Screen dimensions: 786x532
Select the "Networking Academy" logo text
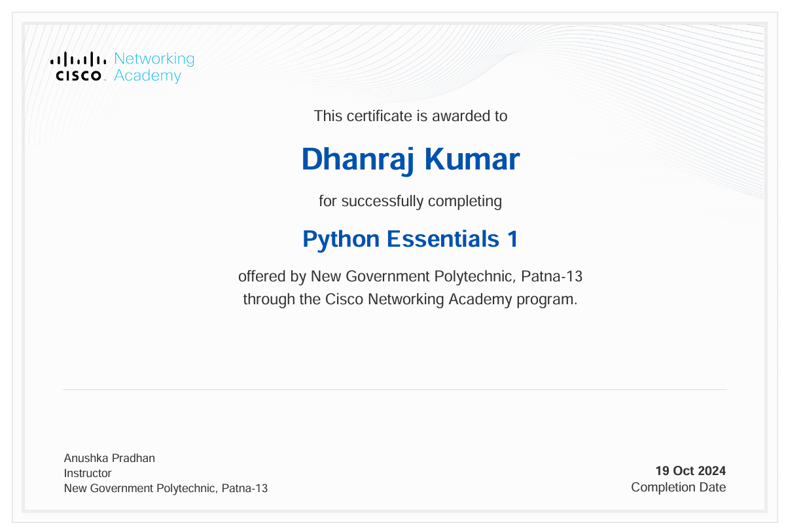[154, 67]
